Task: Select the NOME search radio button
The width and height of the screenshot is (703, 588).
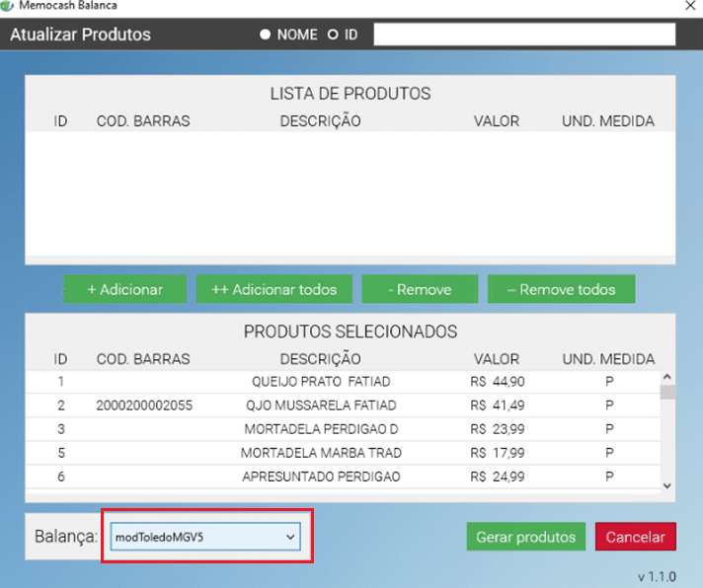Action: click(x=266, y=35)
